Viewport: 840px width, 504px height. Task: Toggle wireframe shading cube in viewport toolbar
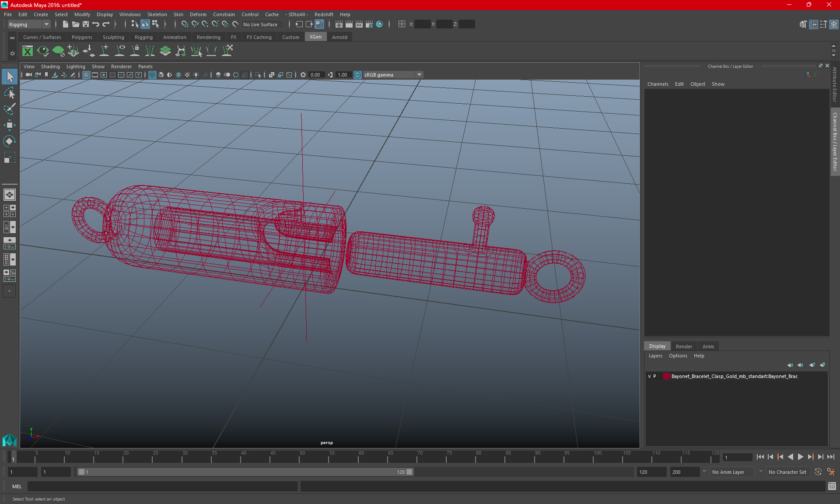coord(152,75)
